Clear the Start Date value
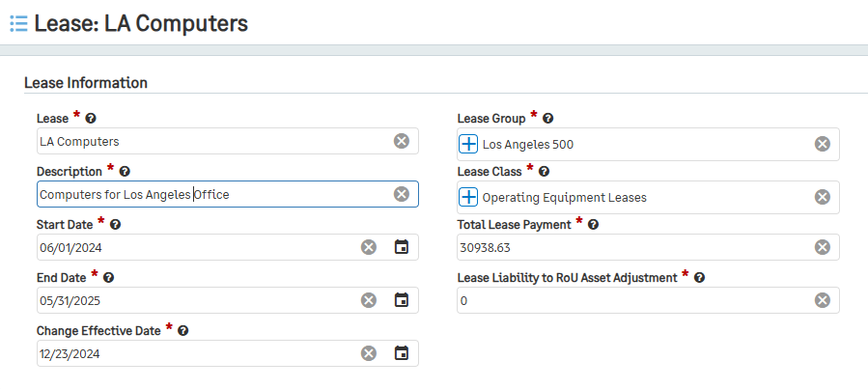The height and width of the screenshot is (389, 868). coord(369,247)
